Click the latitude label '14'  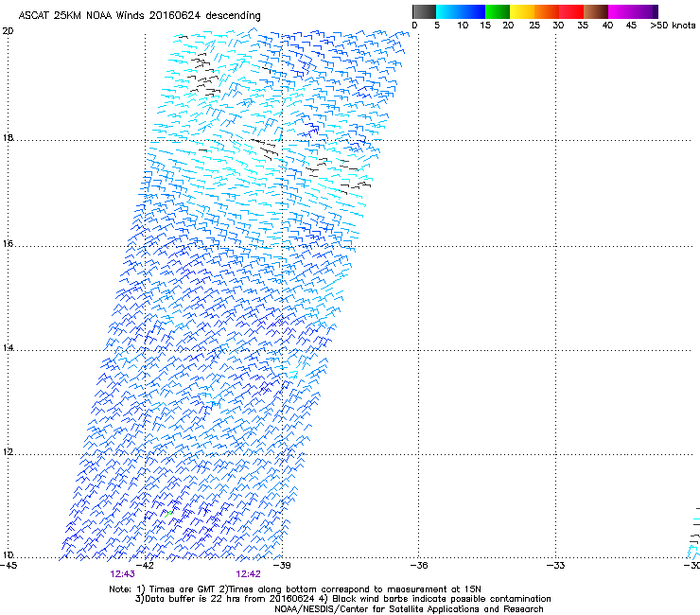tap(8, 347)
